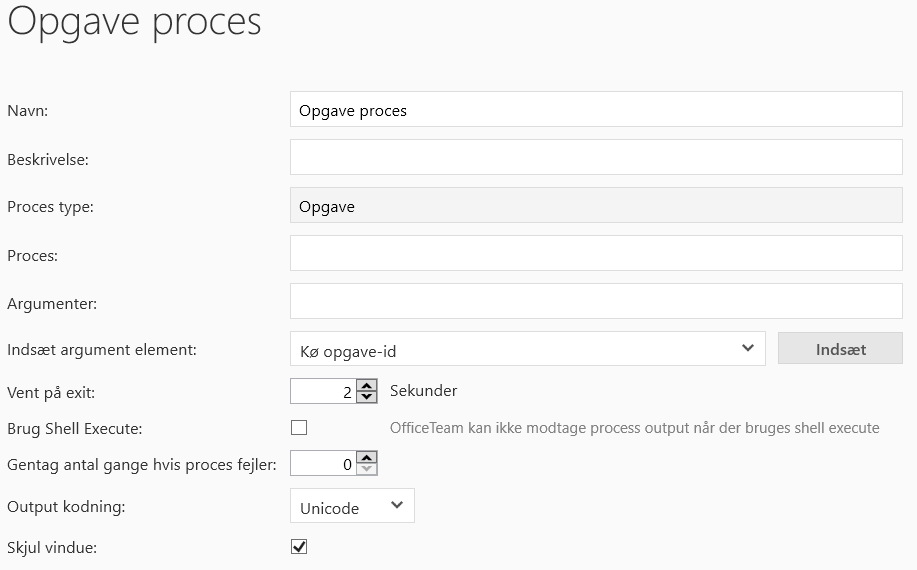Click the Navn text field
The width and height of the screenshot is (917, 570).
point(596,110)
